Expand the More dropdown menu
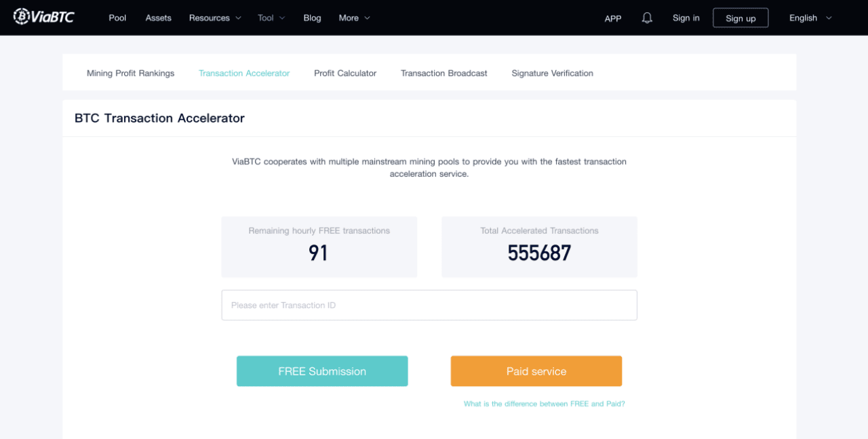 pyautogui.click(x=354, y=18)
